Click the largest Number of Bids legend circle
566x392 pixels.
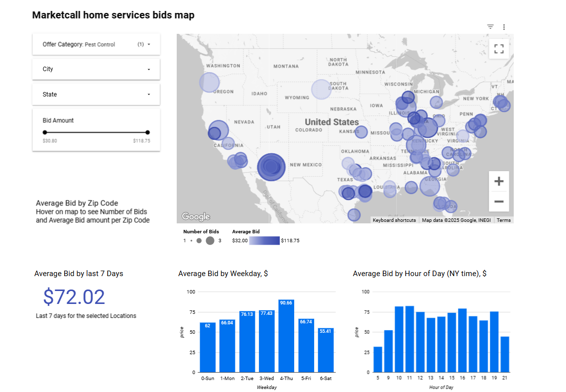(210, 241)
